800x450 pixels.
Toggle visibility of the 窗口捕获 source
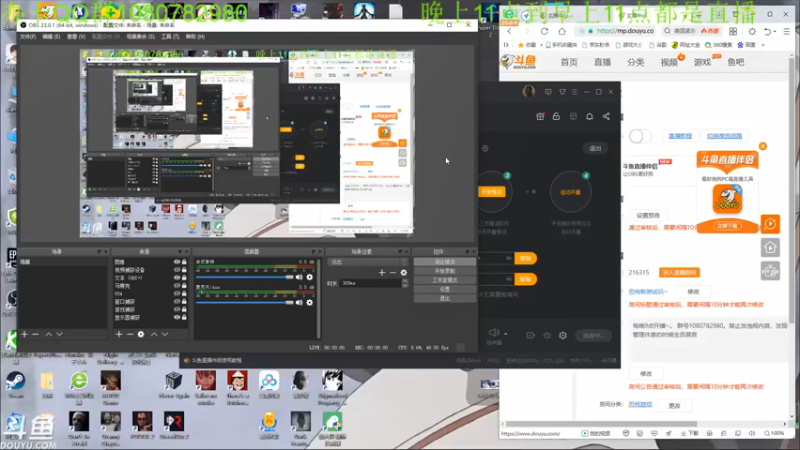[x=177, y=302]
